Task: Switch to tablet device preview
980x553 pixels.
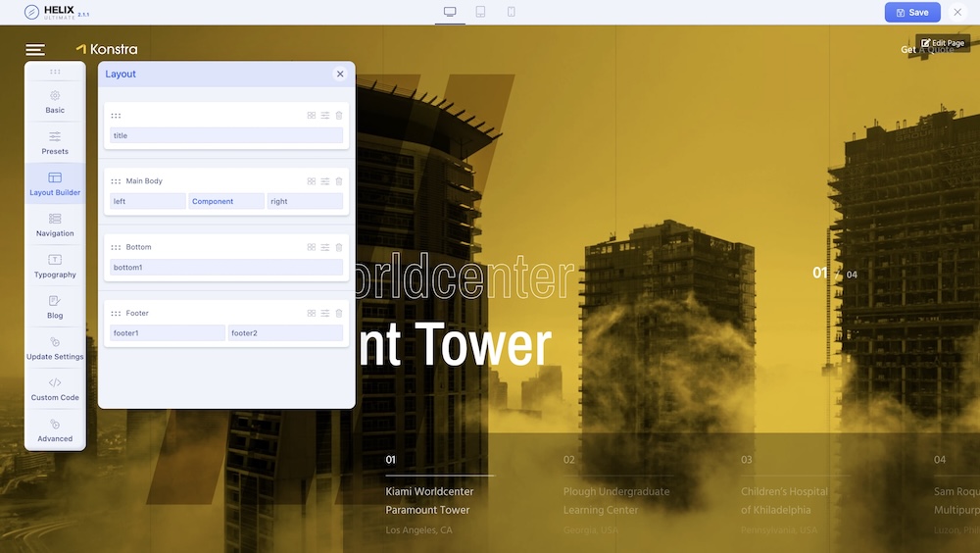Action: (480, 12)
